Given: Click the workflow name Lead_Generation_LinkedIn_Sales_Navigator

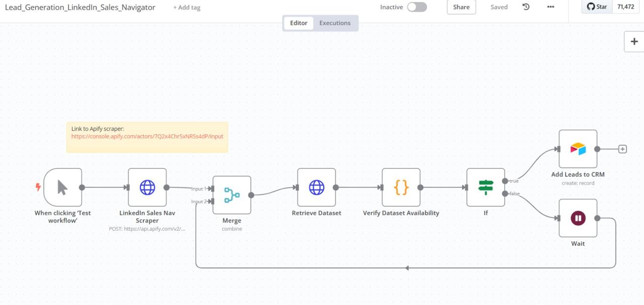Looking at the screenshot, I should (x=80, y=8).
